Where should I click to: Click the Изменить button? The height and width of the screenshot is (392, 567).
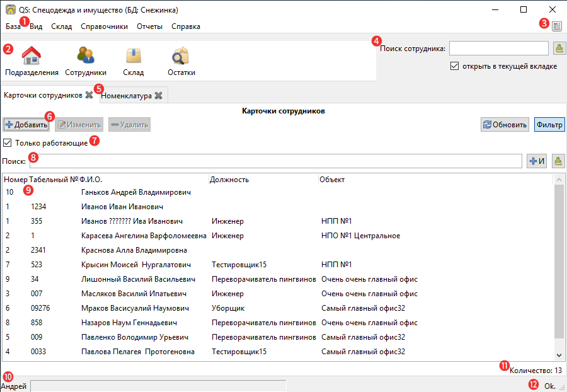[x=79, y=125]
